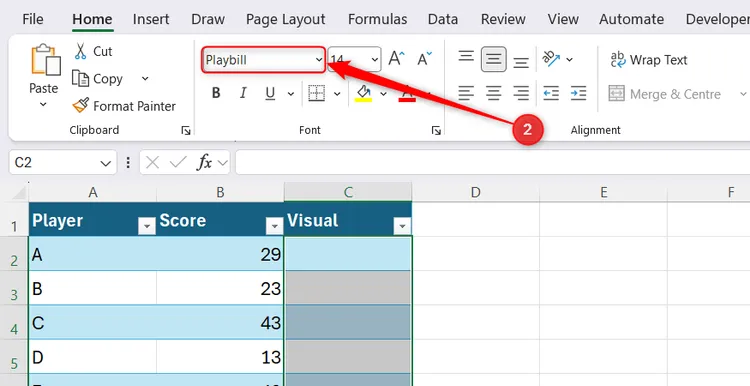This screenshot has height=386, width=750.
Task: Open text orientation options
Action: (x=551, y=59)
